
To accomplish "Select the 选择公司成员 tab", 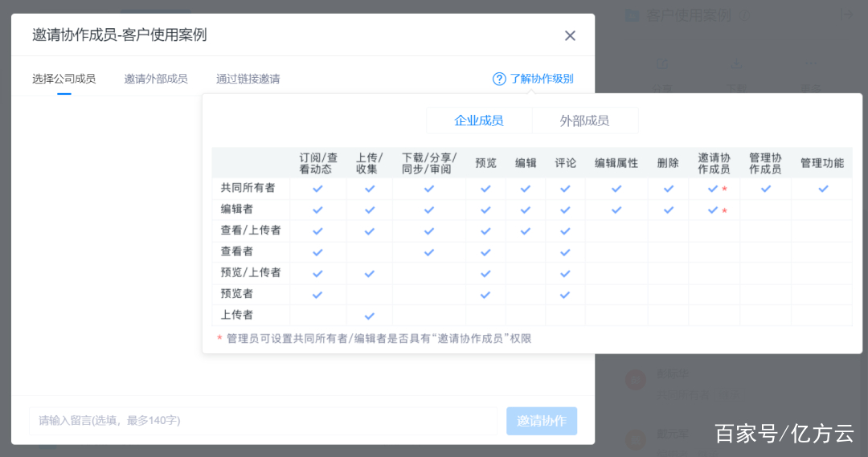I will pyautogui.click(x=63, y=80).
